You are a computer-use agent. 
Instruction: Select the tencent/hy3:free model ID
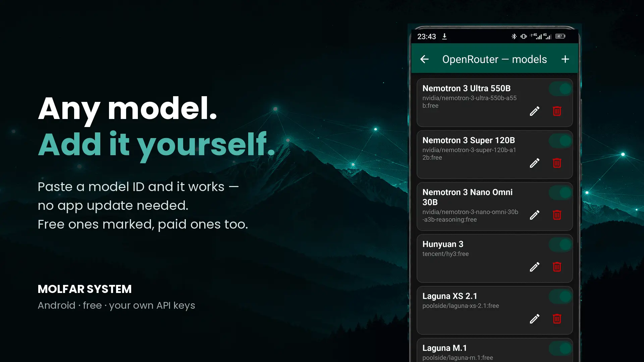445,254
